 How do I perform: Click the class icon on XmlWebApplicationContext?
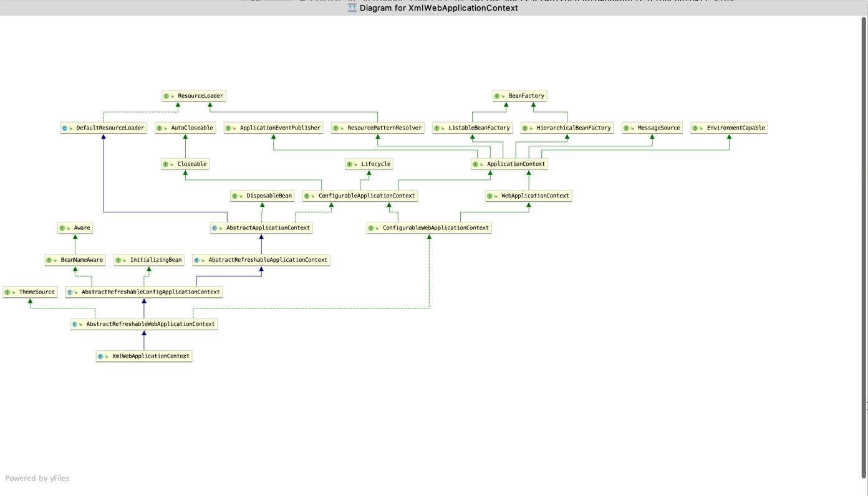100,356
